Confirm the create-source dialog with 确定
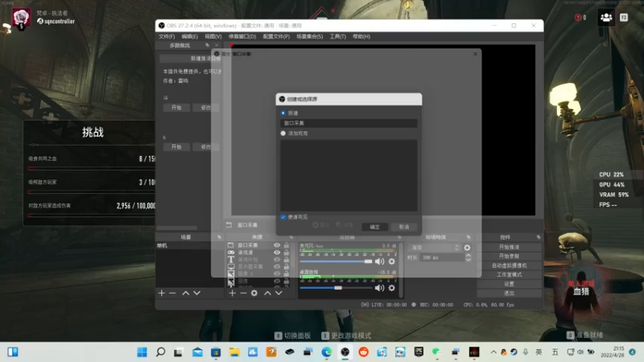Screen dimensions: 644x362 pos(375,227)
